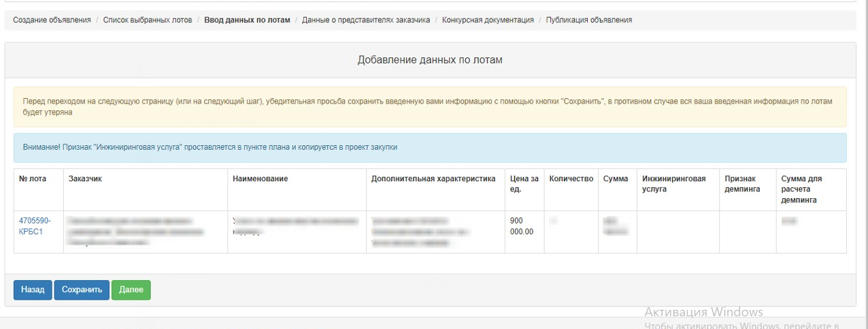Open the "Конкурсная документация" breadcrumb step
Image resolution: width=868 pixels, height=329 pixels.
488,20
